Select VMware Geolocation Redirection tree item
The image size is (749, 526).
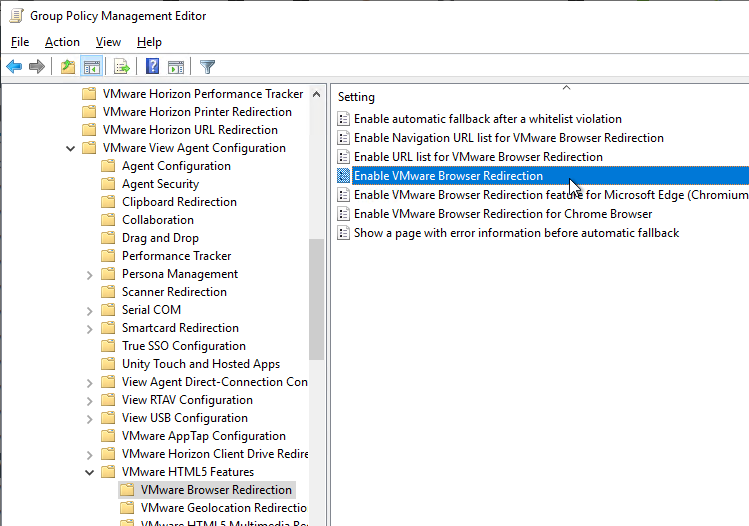point(224,508)
